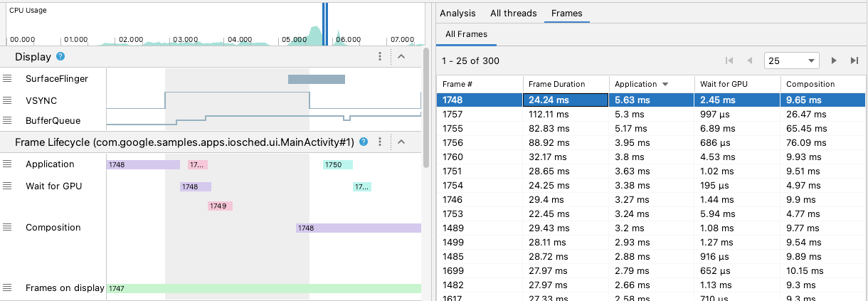868x301 pixels.
Task: Collapse the Display section
Action: [401, 57]
